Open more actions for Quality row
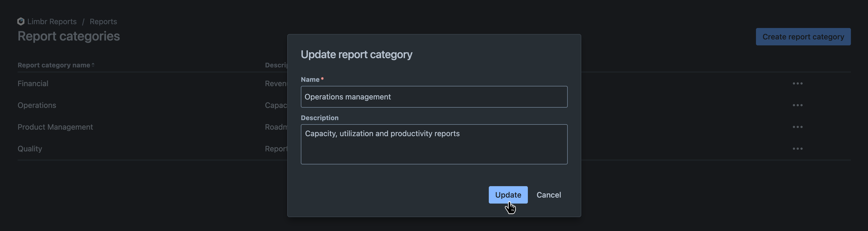The height and width of the screenshot is (231, 868). pos(797,149)
